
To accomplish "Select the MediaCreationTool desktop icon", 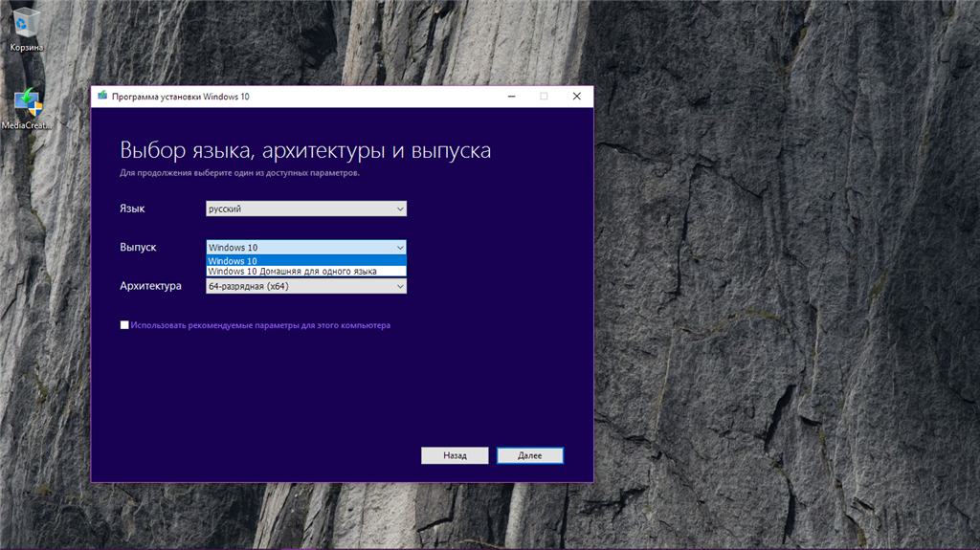I will tap(27, 109).
